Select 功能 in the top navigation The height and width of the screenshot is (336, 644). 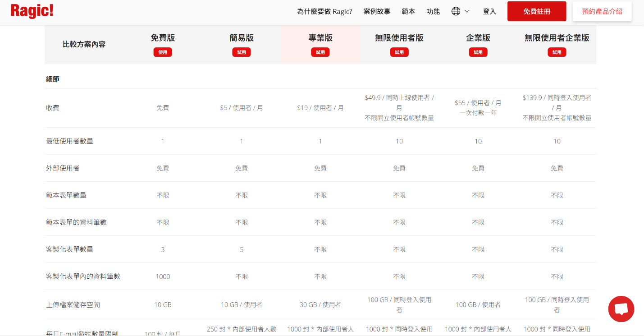point(433,11)
